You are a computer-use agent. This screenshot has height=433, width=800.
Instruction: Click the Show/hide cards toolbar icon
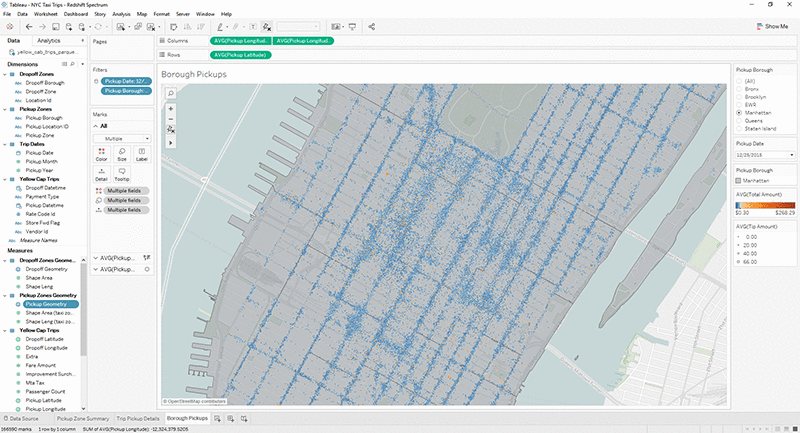[335, 27]
